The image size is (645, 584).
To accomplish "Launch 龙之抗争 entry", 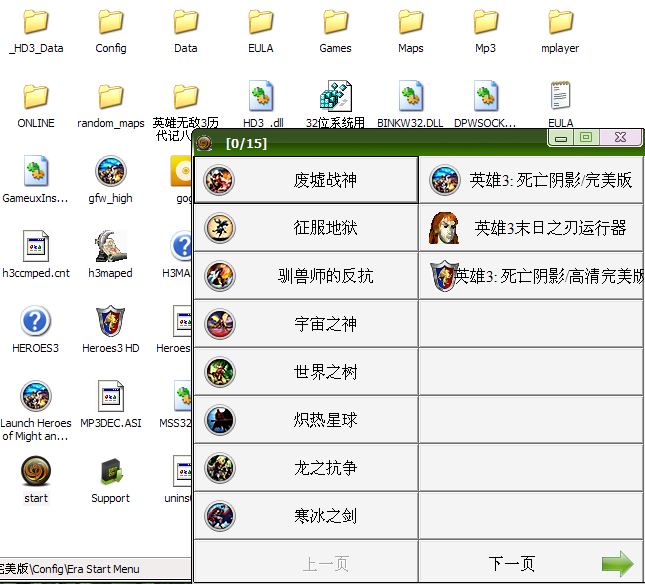I will pyautogui.click(x=306, y=468).
